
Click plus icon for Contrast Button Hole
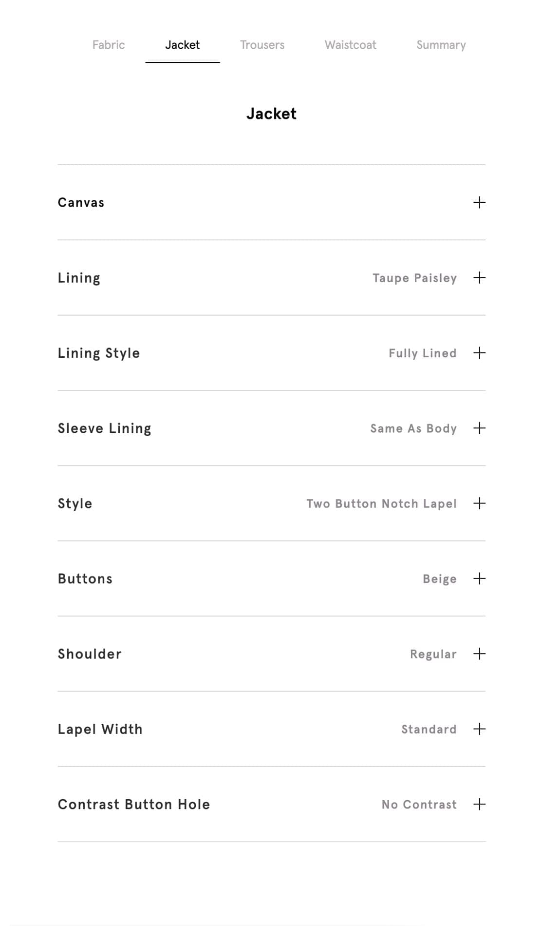(479, 804)
